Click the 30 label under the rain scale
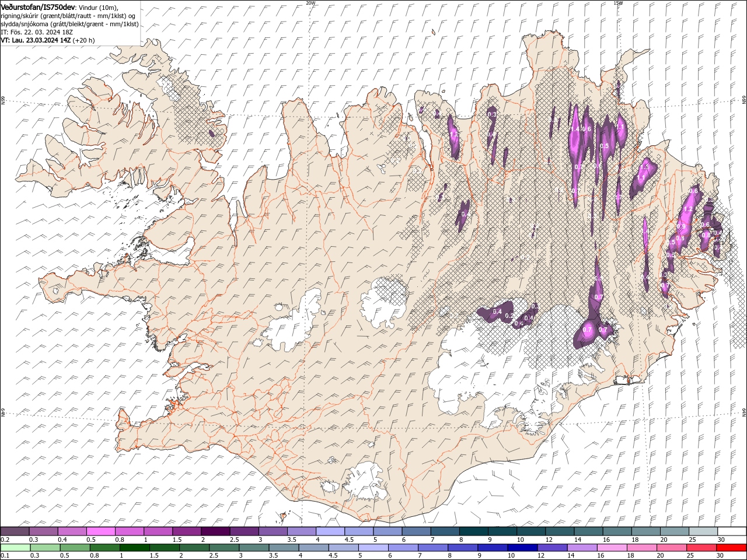Screen dimensions: 747x560 (x=719, y=556)
